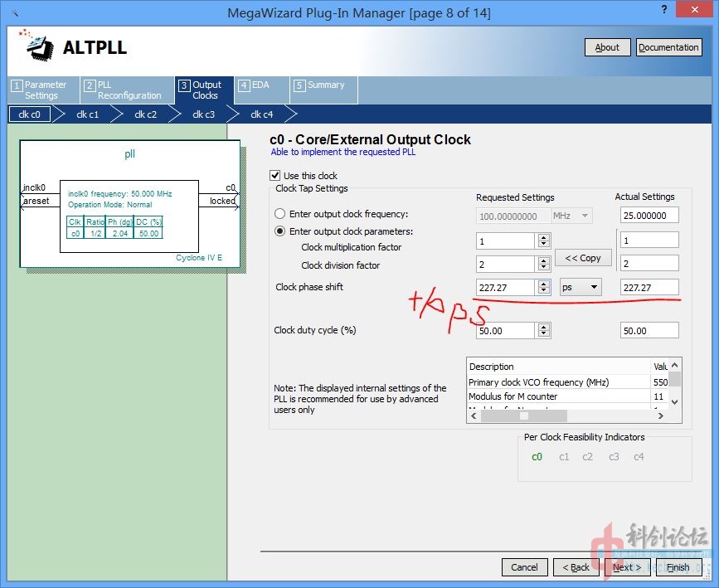
Task: Switch to Output Clocks tab
Action: coord(205,90)
